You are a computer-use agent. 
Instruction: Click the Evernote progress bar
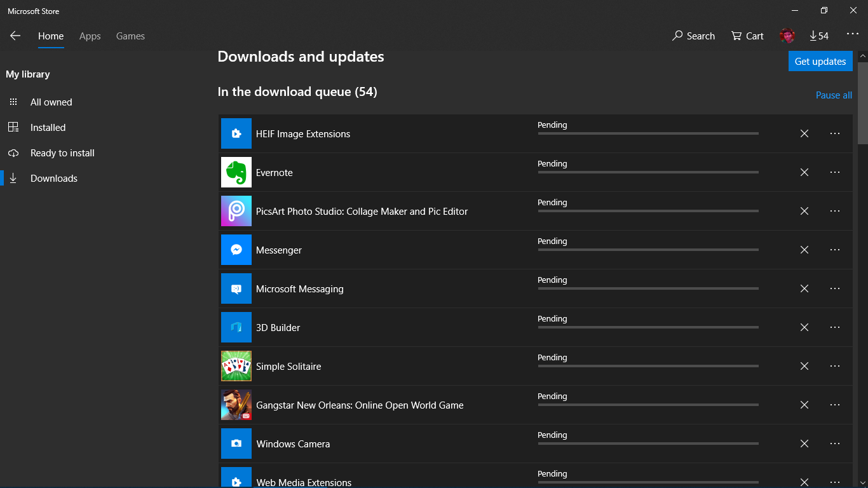click(648, 172)
